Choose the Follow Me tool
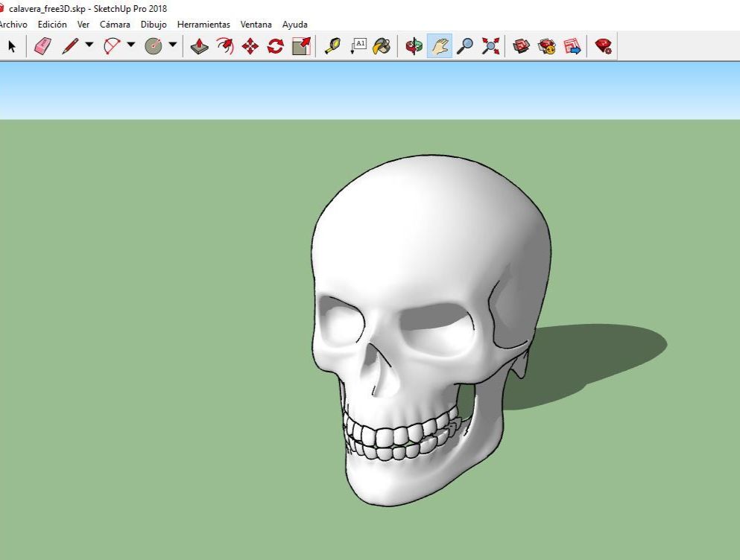Image resolution: width=740 pixels, height=560 pixels. (x=225, y=46)
